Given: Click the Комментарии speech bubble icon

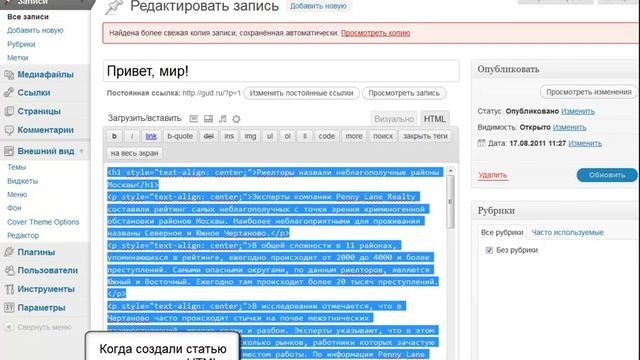Looking at the screenshot, I should (9, 130).
